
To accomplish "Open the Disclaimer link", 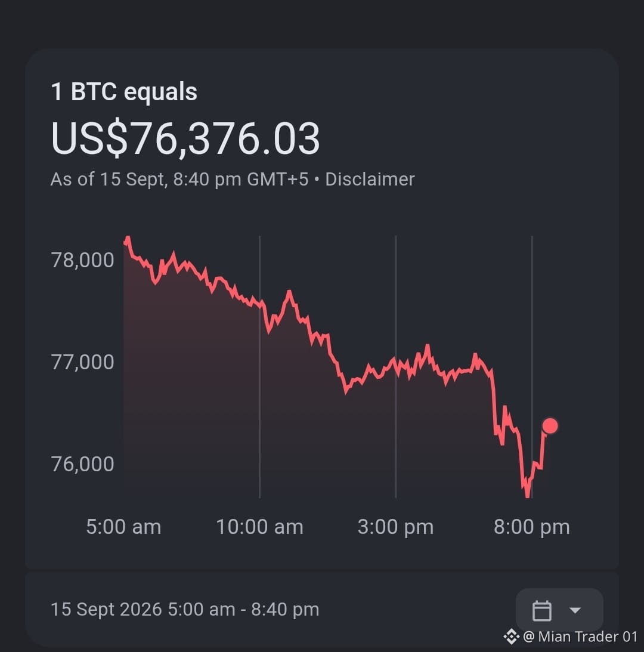I will (370, 179).
